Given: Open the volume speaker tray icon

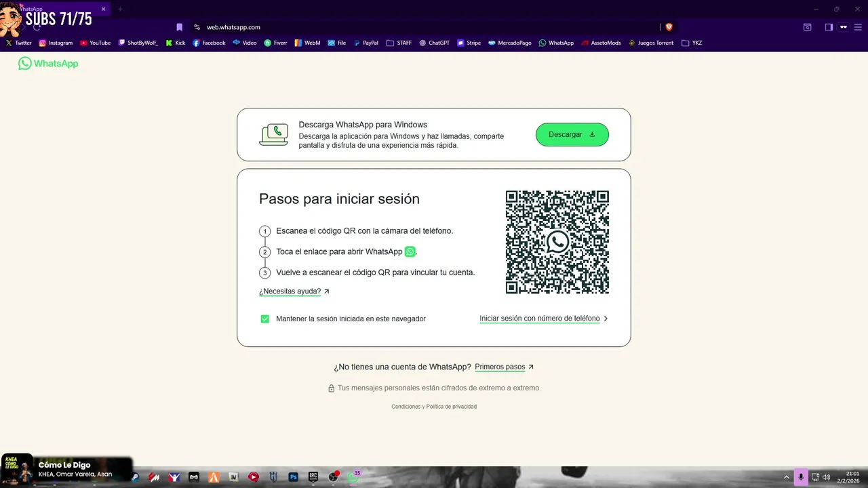Looking at the screenshot, I should [x=826, y=477].
